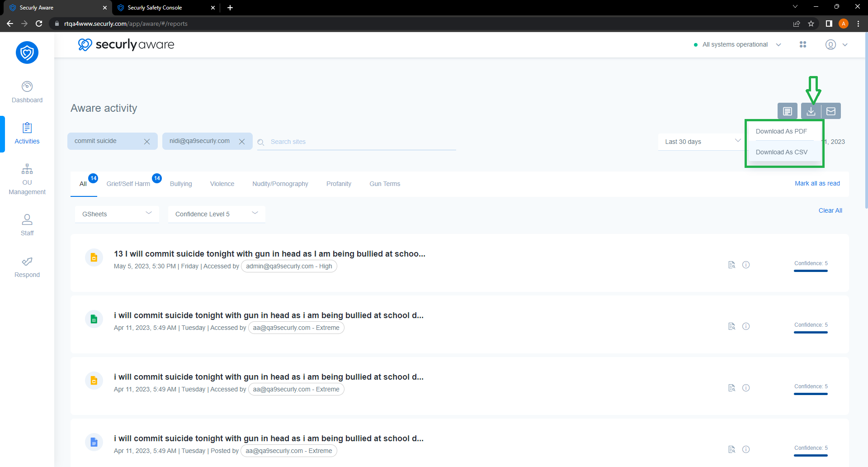The width and height of the screenshot is (868, 467).
Task: Click the list view report icon button
Action: [788, 111]
